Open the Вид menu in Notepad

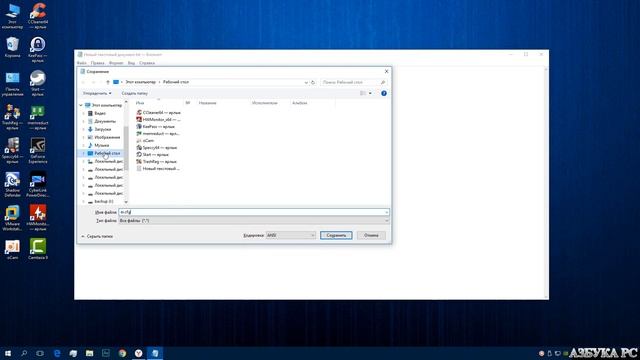[131, 63]
